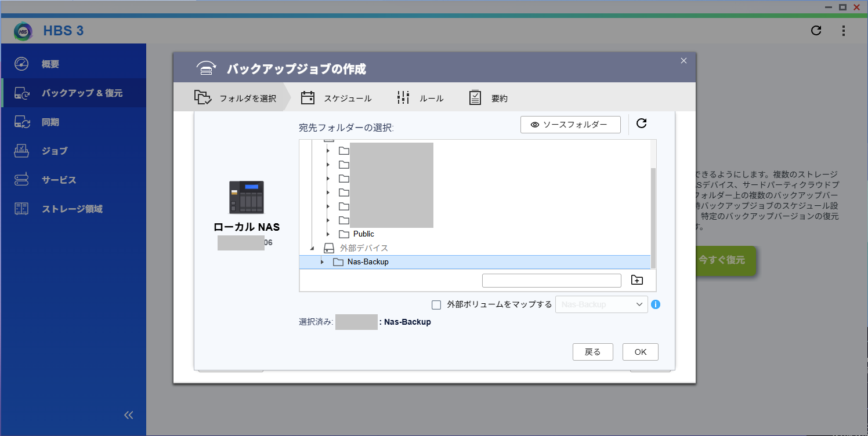Open 同期 in the sidebar
The image size is (868, 436).
click(50, 122)
